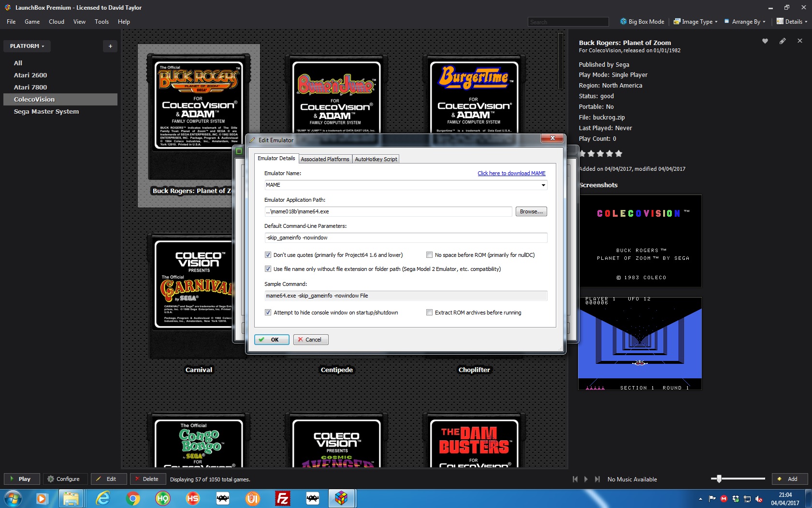Open the PLATFORM dropdown in sidebar
The height and width of the screenshot is (508, 812).
pyautogui.click(x=27, y=46)
